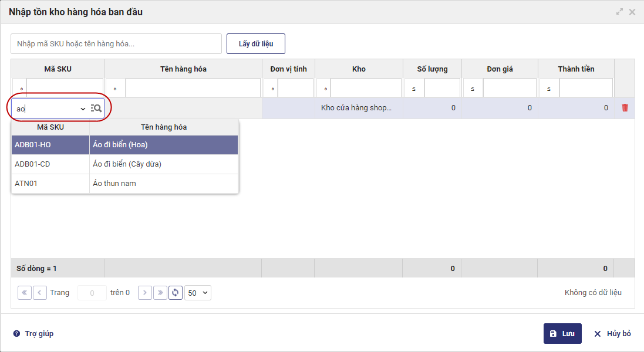Go to next page arrow icon

coord(145,292)
